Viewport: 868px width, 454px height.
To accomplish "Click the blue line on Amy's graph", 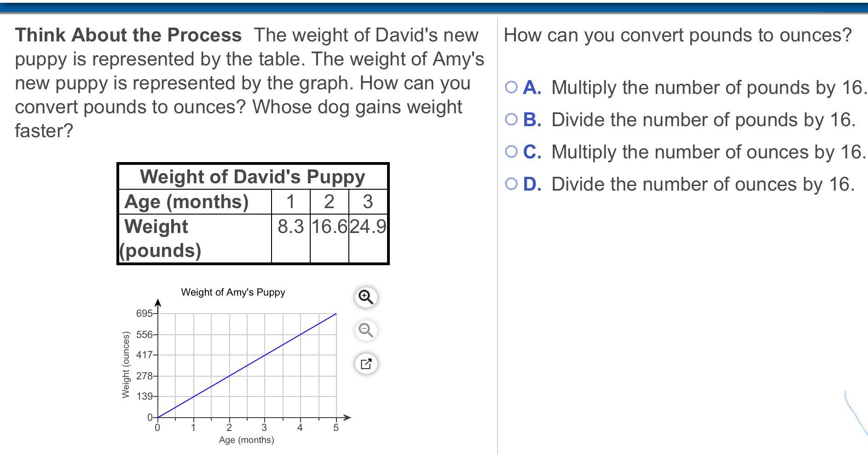I will (x=247, y=366).
